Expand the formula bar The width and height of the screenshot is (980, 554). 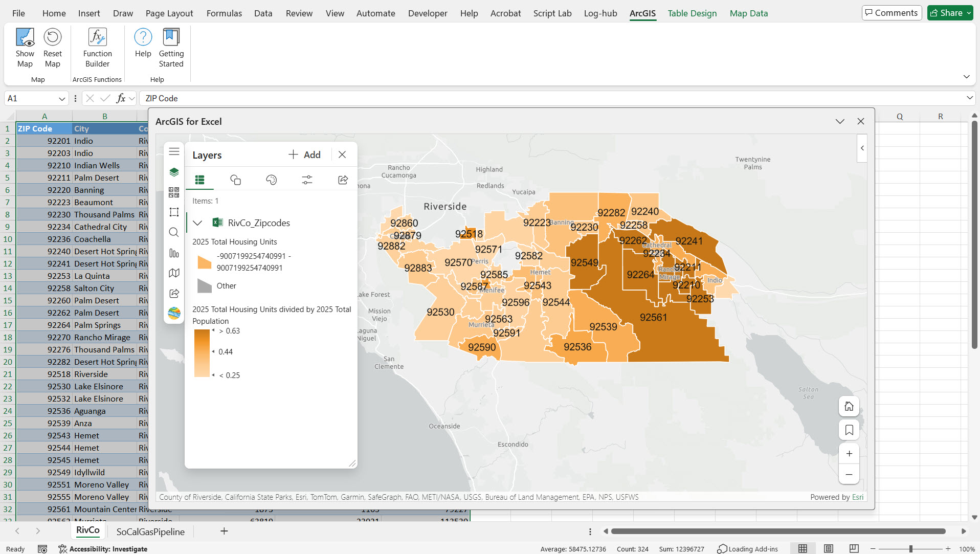point(969,98)
